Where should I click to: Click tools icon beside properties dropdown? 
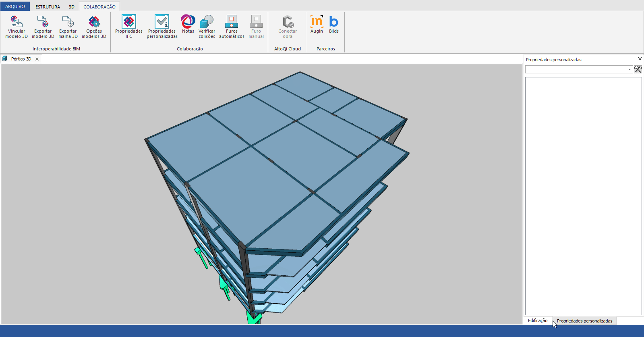(638, 69)
